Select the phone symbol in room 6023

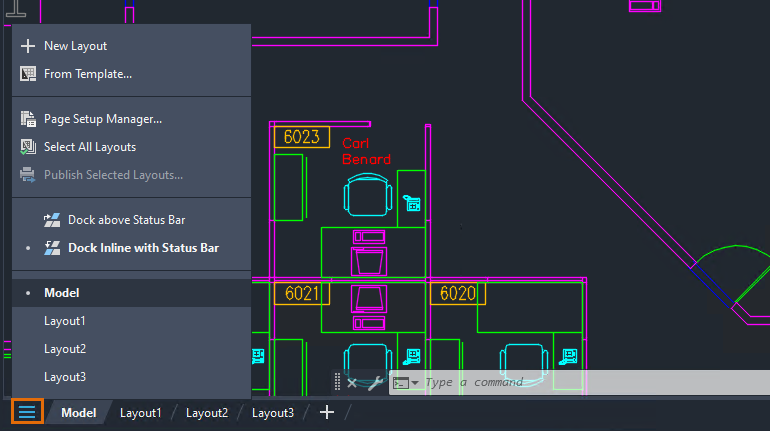(412, 203)
